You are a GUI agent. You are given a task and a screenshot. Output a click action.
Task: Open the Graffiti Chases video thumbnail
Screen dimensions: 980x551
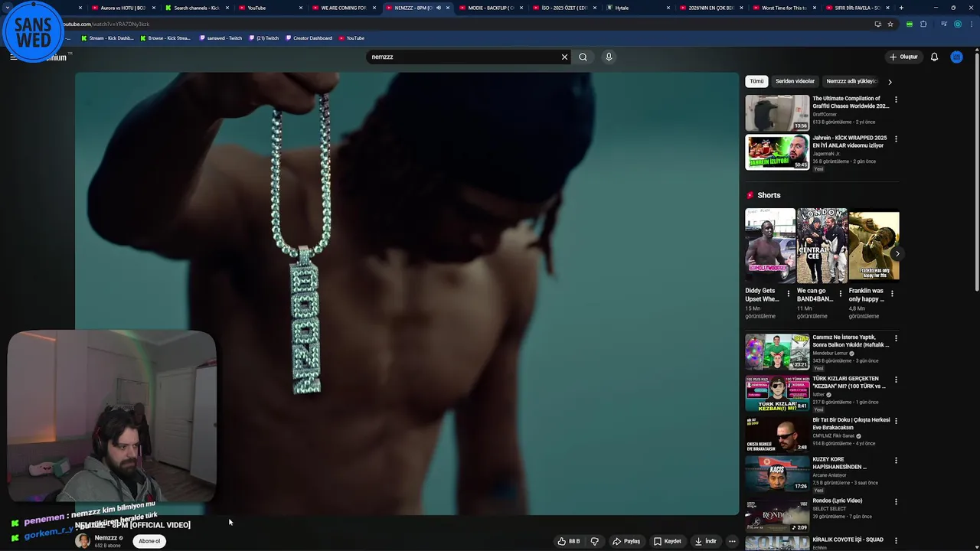click(x=777, y=113)
